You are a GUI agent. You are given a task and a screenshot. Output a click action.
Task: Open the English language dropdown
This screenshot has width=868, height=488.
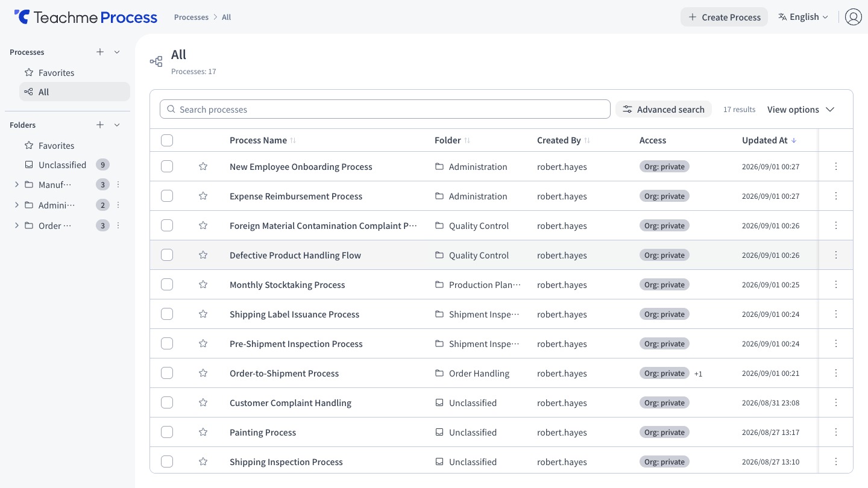point(804,17)
